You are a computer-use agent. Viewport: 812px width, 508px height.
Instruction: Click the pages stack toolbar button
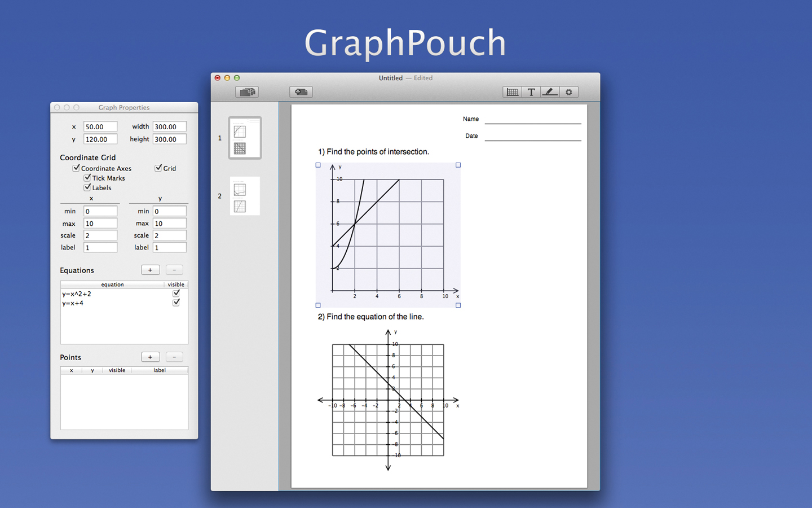click(247, 92)
